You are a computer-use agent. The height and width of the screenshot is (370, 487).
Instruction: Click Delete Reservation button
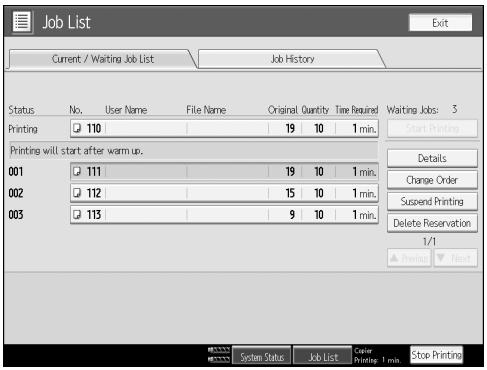432,223
